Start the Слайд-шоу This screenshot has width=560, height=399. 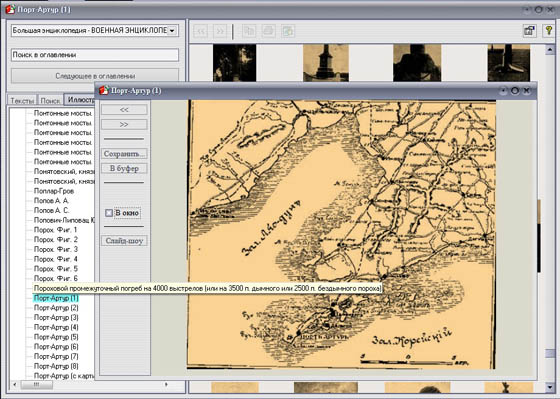(x=124, y=241)
